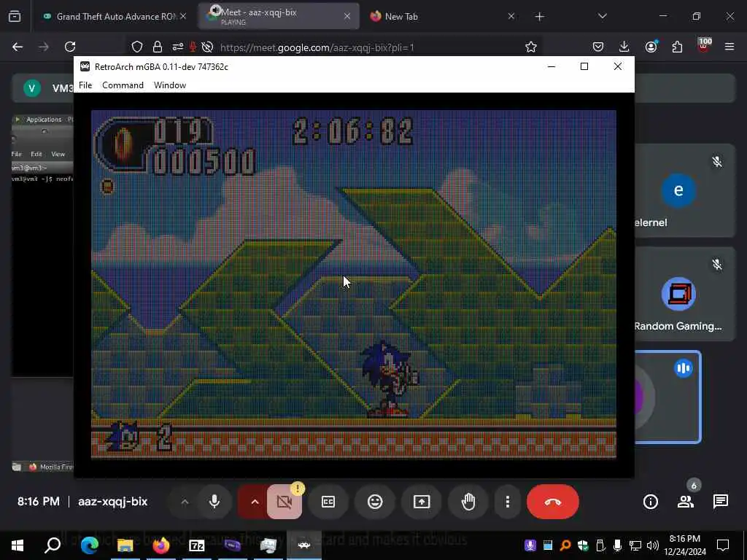Expand video settings chevron beside camera
Image resolution: width=747 pixels, height=560 pixels.
point(255,502)
